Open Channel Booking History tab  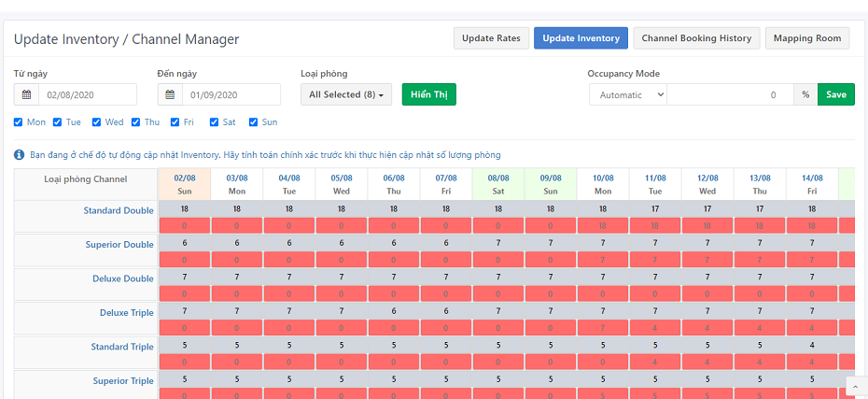click(696, 38)
